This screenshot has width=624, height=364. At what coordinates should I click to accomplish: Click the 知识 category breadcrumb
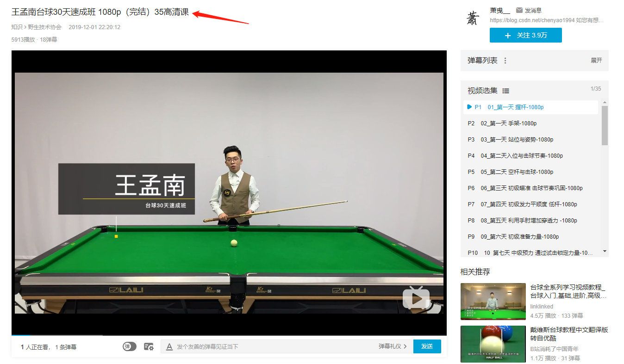pyautogui.click(x=17, y=27)
